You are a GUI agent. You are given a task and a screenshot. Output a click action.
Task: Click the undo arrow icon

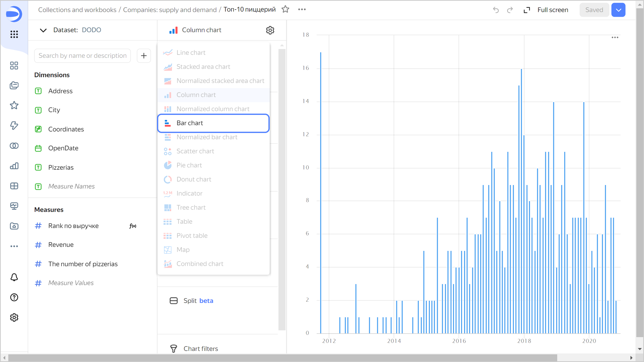(x=496, y=10)
